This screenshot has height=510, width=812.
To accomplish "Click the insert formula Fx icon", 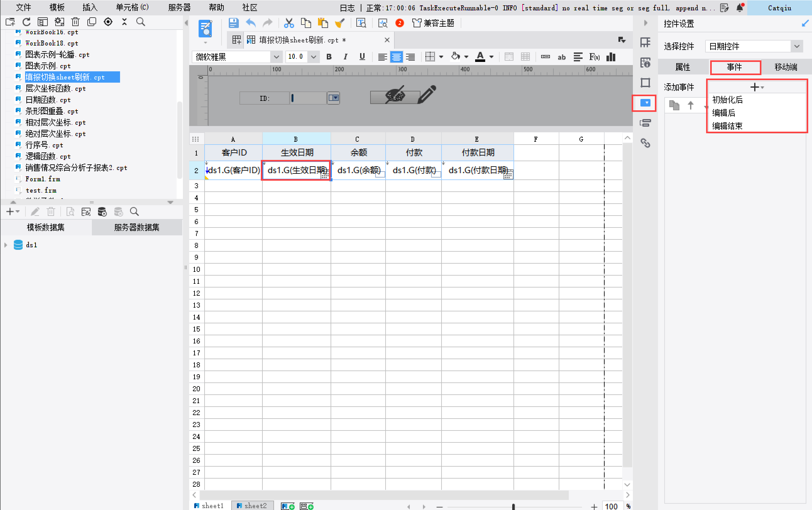I will [594, 57].
